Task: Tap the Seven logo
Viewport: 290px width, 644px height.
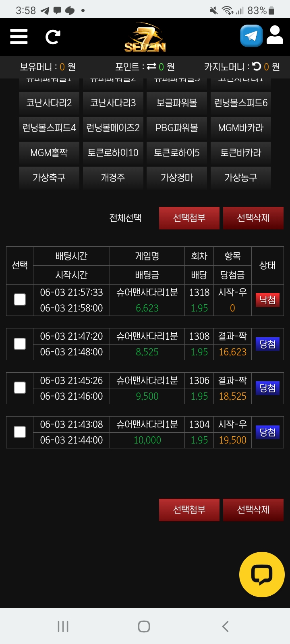Action: [x=145, y=37]
